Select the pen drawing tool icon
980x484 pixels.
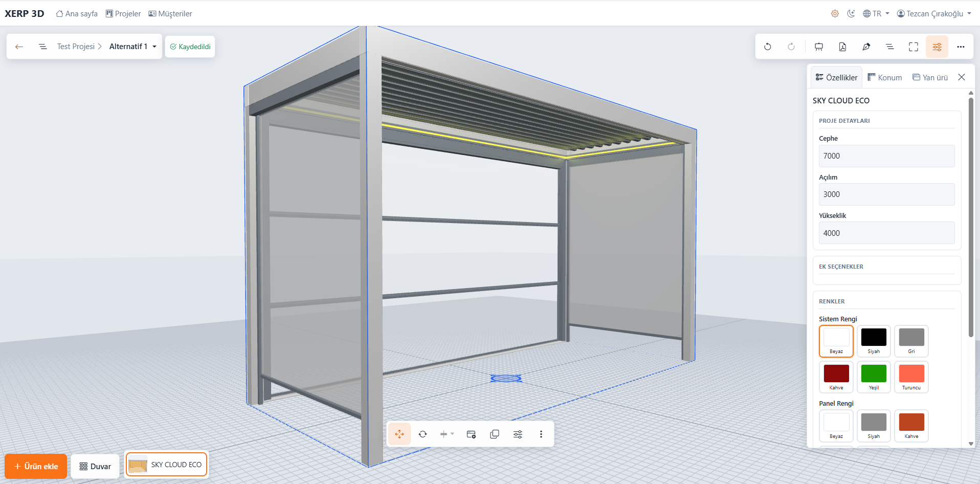click(x=866, y=47)
